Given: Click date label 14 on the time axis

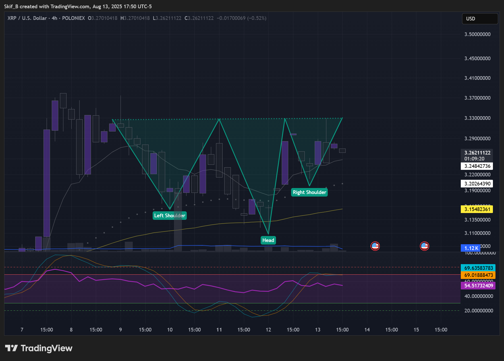Looking at the screenshot, I should (x=367, y=330).
